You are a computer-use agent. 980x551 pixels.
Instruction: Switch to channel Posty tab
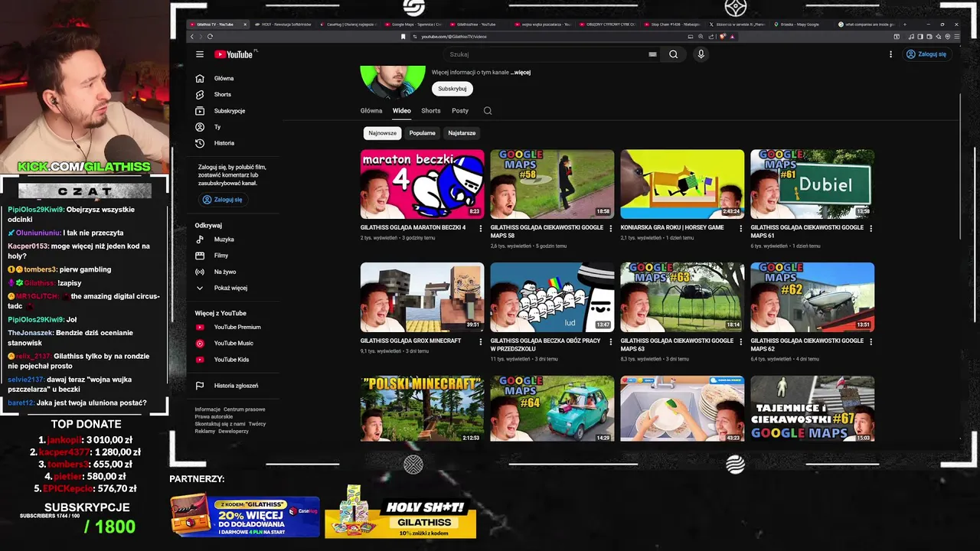coord(460,111)
